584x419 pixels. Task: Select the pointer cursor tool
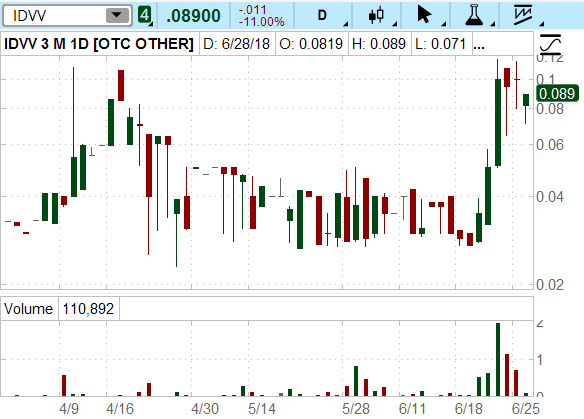(425, 15)
